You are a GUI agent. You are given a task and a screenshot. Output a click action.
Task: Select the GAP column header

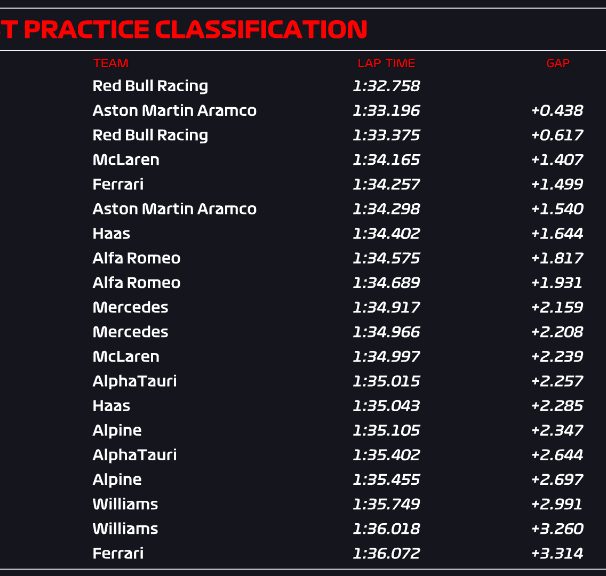pos(558,63)
